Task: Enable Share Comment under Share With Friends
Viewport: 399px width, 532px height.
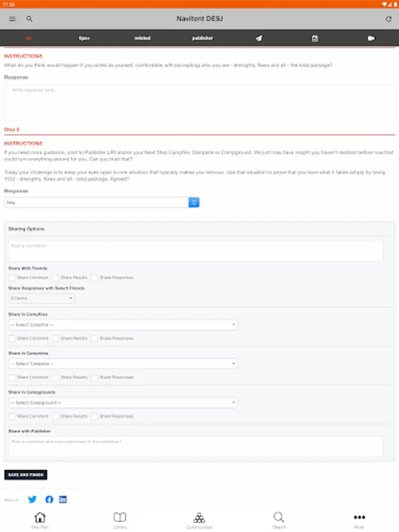Action: (x=12, y=278)
